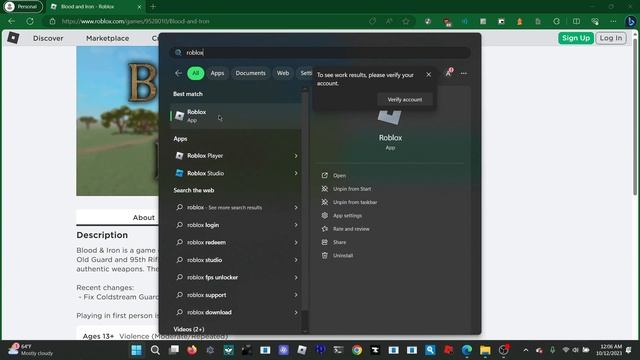Choose Unpin from taskbar for Roblox

(355, 202)
